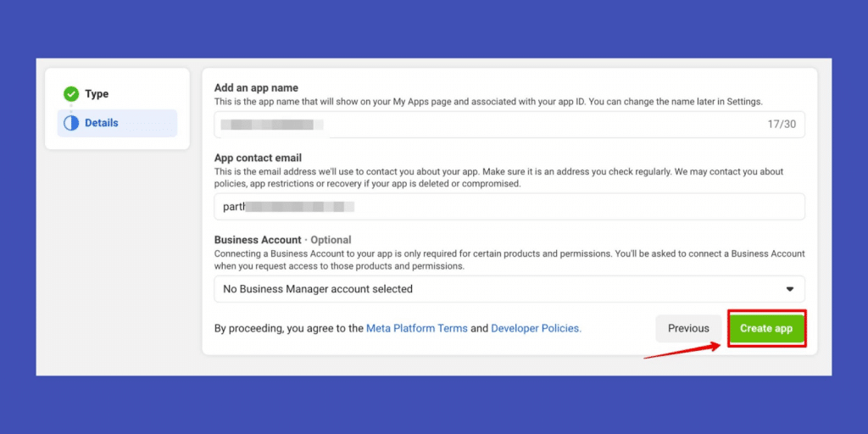Expand the Business Manager account dropdown
The width and height of the screenshot is (868, 434).
click(509, 289)
